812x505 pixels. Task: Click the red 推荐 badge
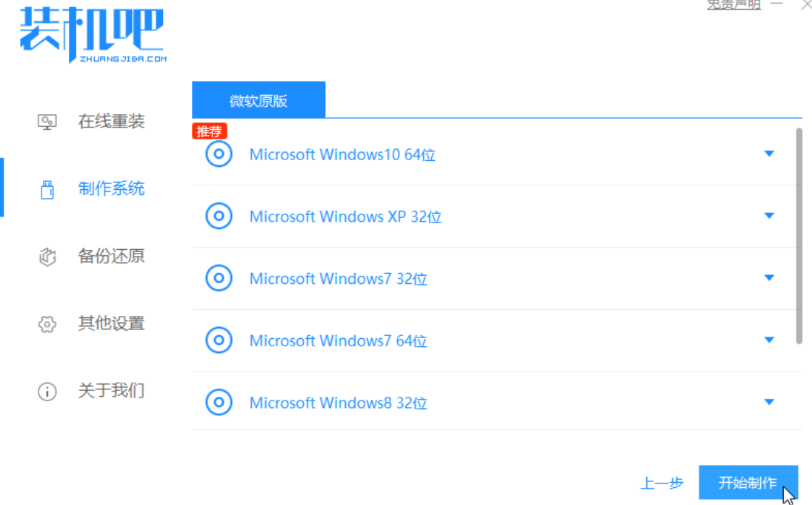click(x=210, y=132)
